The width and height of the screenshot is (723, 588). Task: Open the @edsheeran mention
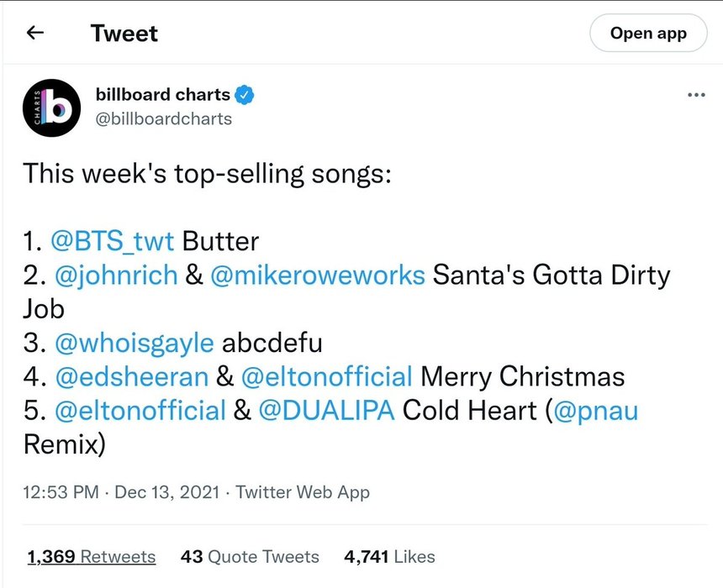point(131,376)
